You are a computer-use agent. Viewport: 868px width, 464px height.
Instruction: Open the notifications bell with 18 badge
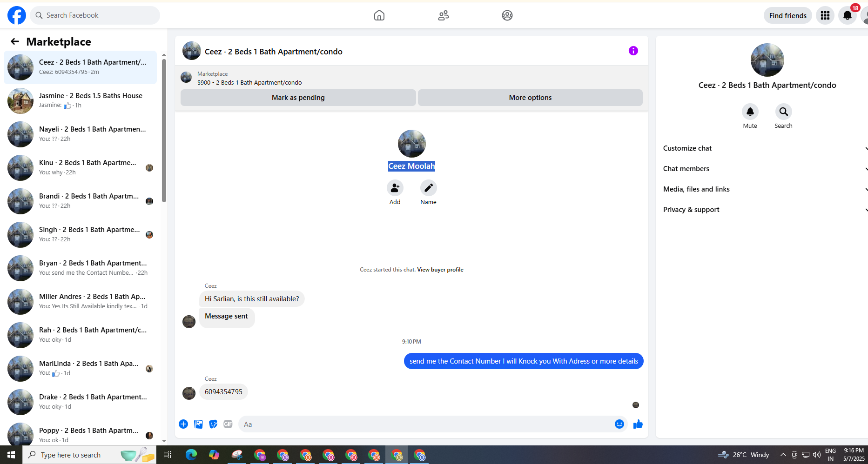(848, 15)
